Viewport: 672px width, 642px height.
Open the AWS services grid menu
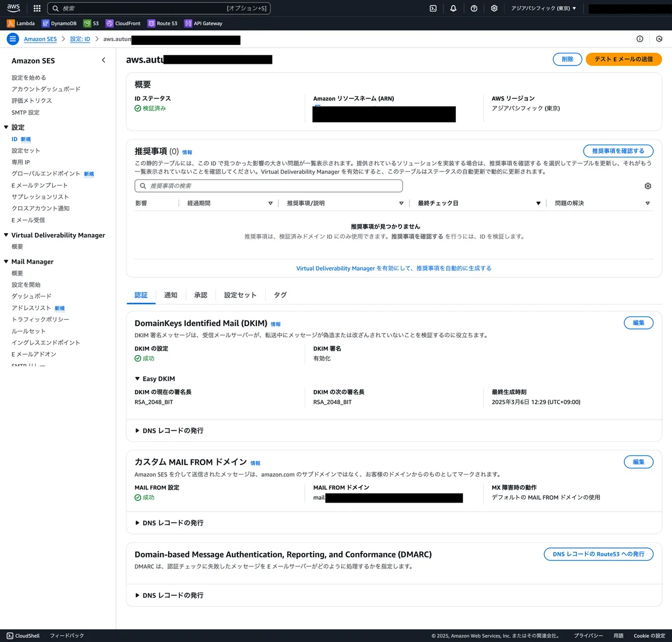pyautogui.click(x=37, y=8)
